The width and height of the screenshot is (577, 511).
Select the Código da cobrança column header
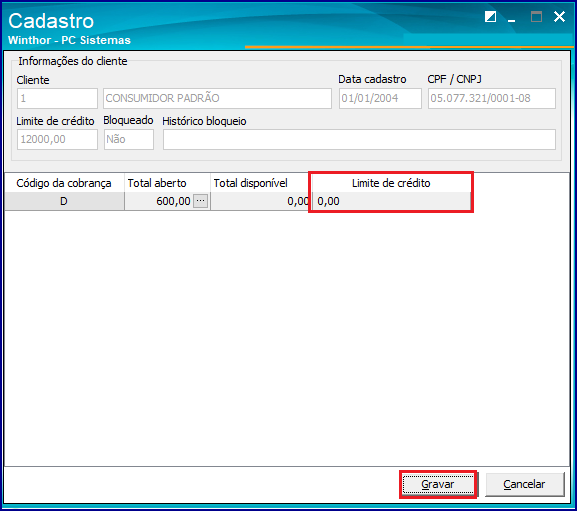point(64,183)
